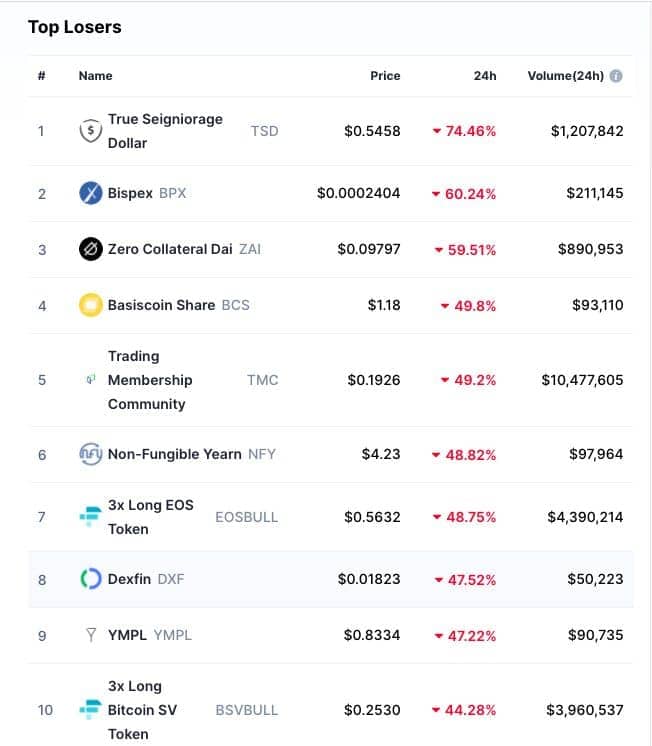
Task: Sort by the Name column header
Action: (95, 76)
